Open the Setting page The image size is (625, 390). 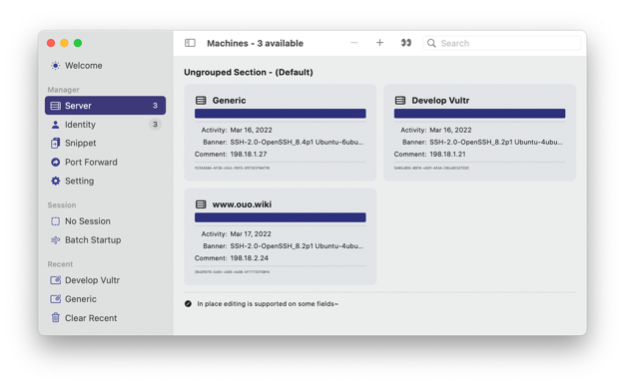click(x=105, y=181)
